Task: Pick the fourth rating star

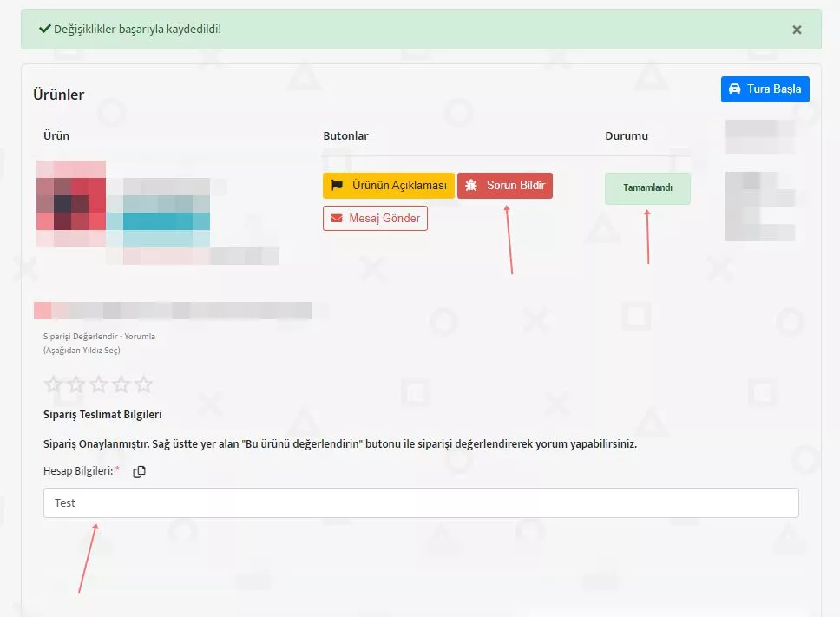Action: (121, 384)
